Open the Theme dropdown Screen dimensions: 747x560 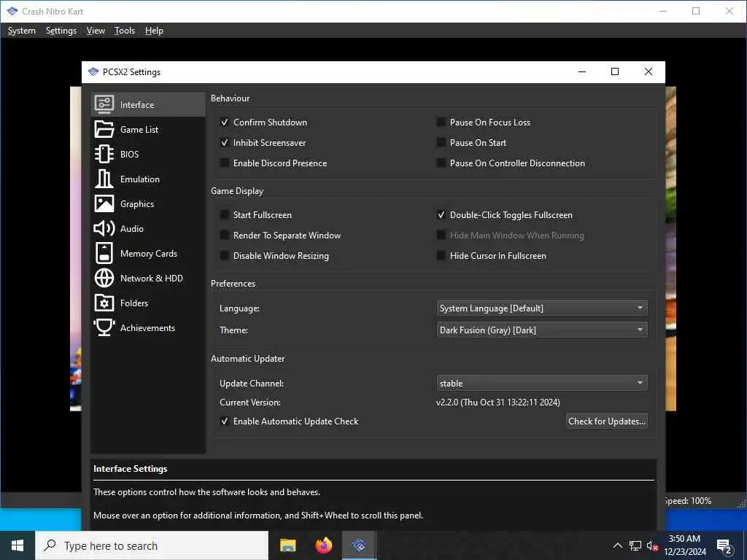click(542, 330)
